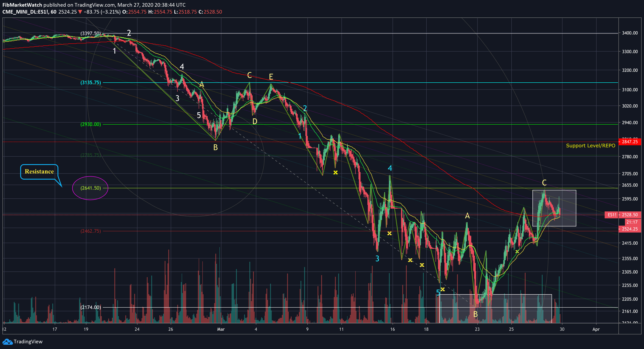Click the cyan wave 5 label
This screenshot has height=349, width=644.
point(438,292)
